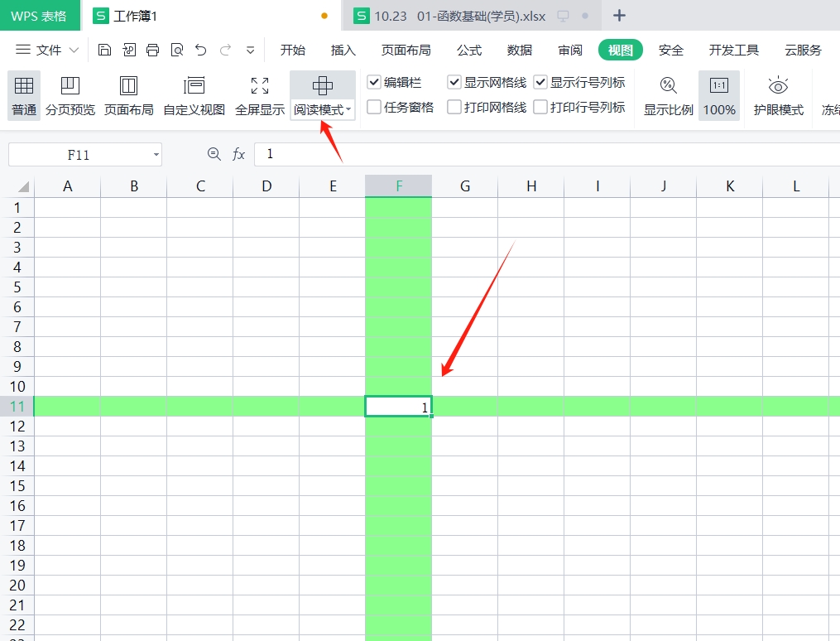Enable 护眼模式 eye protection mode
This screenshot has width=840, height=641.
(777, 95)
